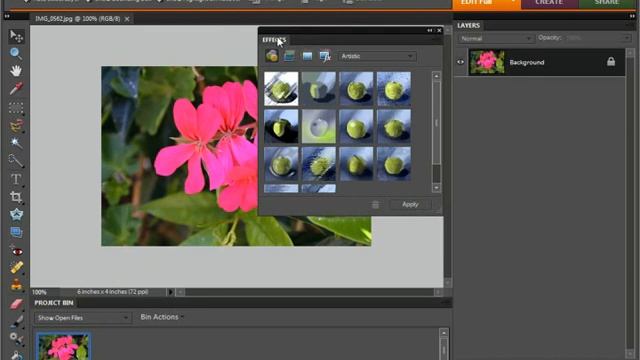
Task: Collapse the left tool panel arrows
Action: tap(7, 16)
